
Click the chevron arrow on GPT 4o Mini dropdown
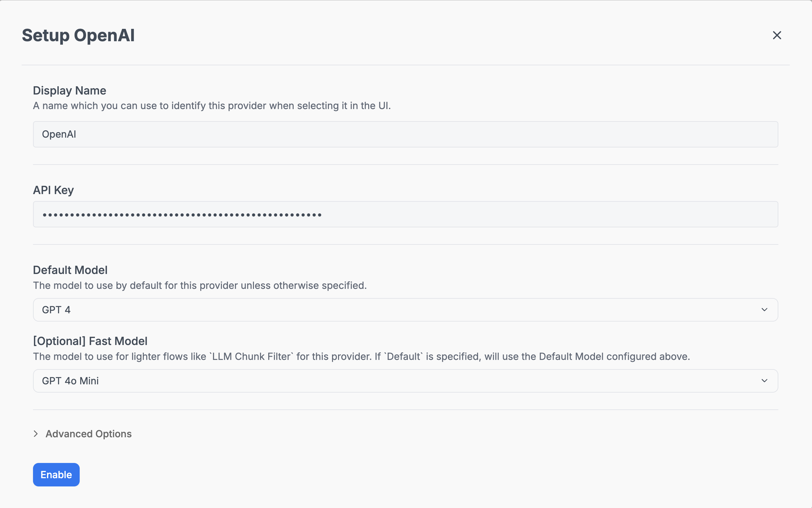coord(764,381)
